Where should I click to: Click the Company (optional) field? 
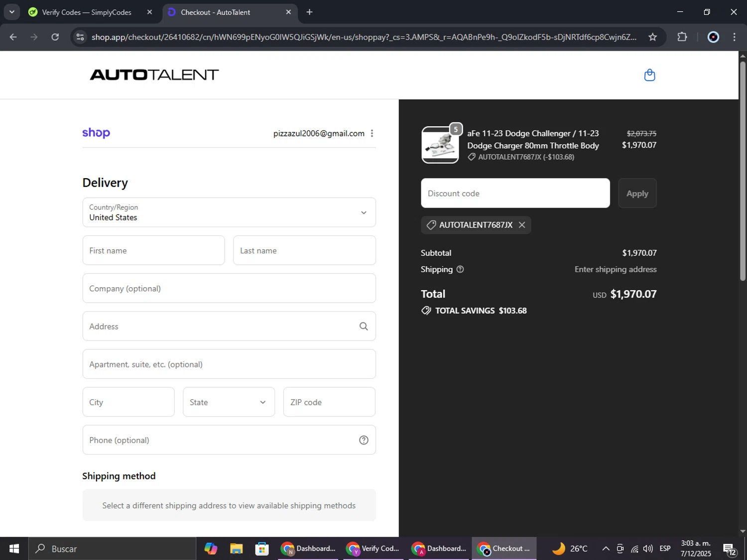pos(229,288)
